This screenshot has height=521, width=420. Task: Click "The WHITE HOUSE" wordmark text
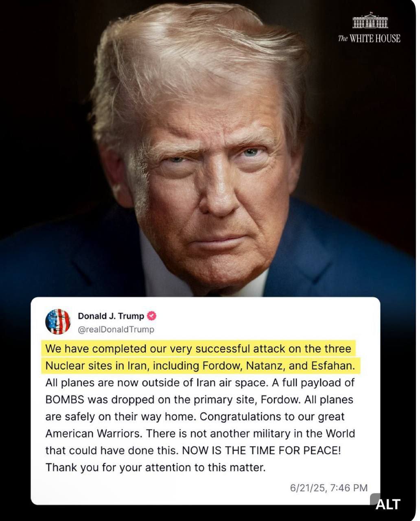369,38
